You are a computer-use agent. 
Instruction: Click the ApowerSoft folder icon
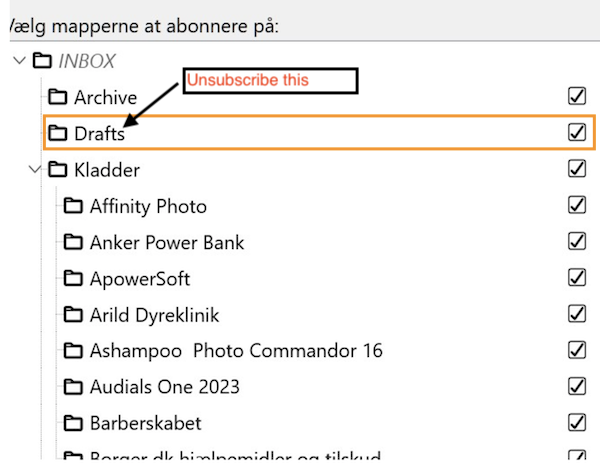pyautogui.click(x=73, y=279)
